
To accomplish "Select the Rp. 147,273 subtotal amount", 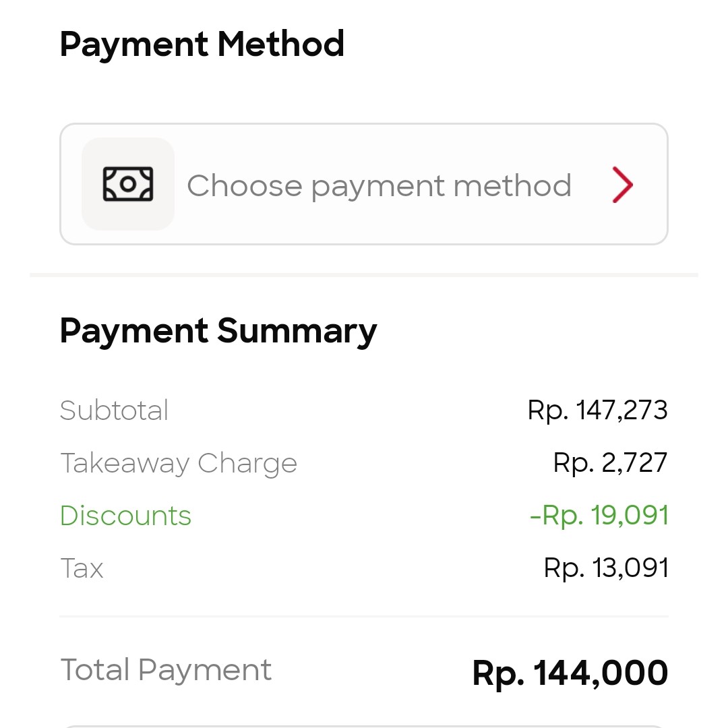I will [597, 411].
